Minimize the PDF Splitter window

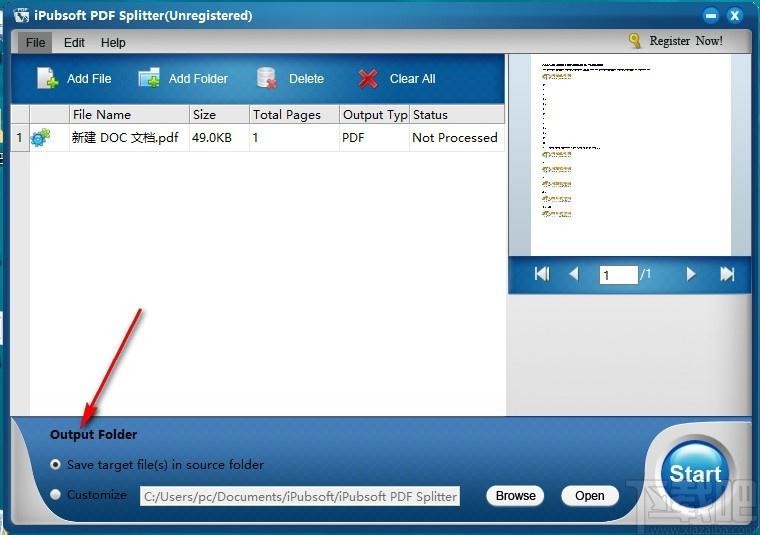coord(711,16)
